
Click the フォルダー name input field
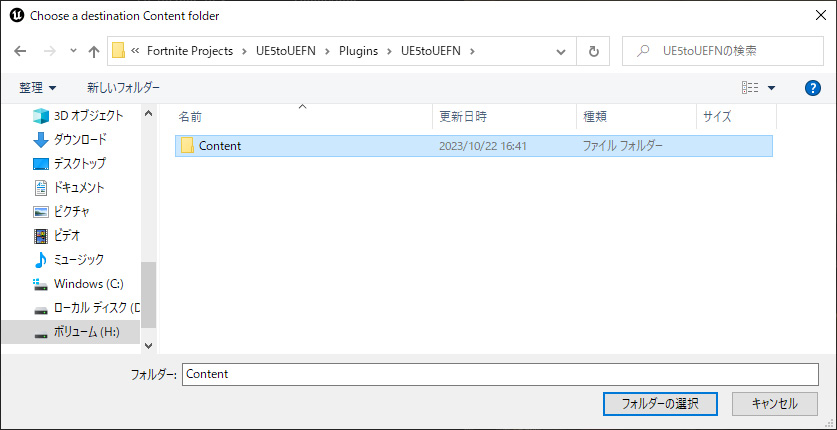tap(500, 374)
